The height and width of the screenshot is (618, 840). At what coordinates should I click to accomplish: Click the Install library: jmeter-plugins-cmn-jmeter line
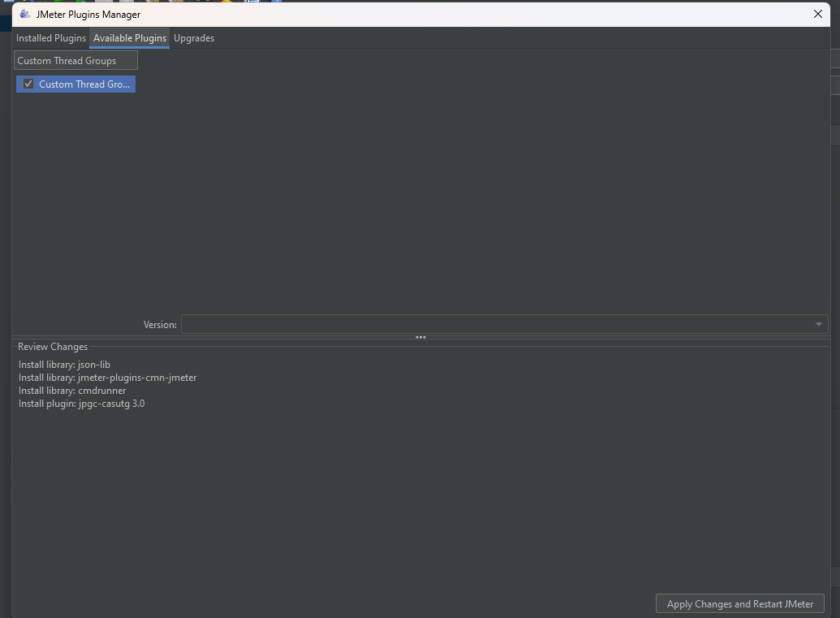pyautogui.click(x=107, y=378)
